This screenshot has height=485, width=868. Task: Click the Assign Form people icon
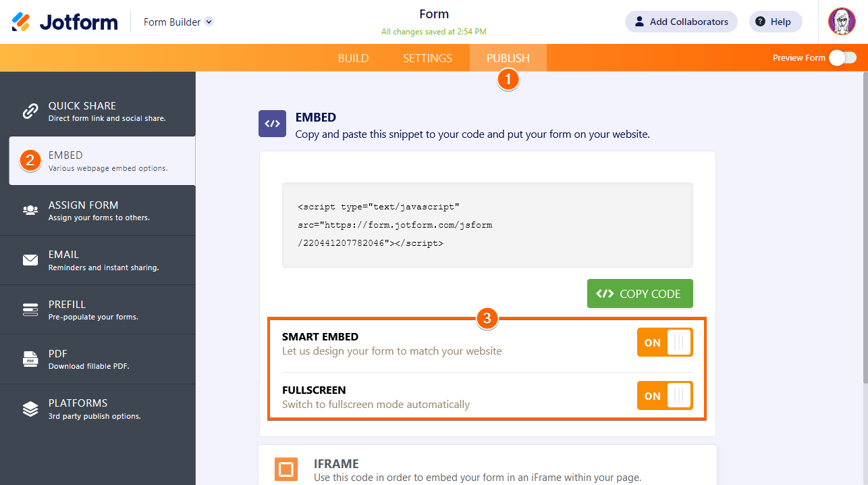point(30,210)
